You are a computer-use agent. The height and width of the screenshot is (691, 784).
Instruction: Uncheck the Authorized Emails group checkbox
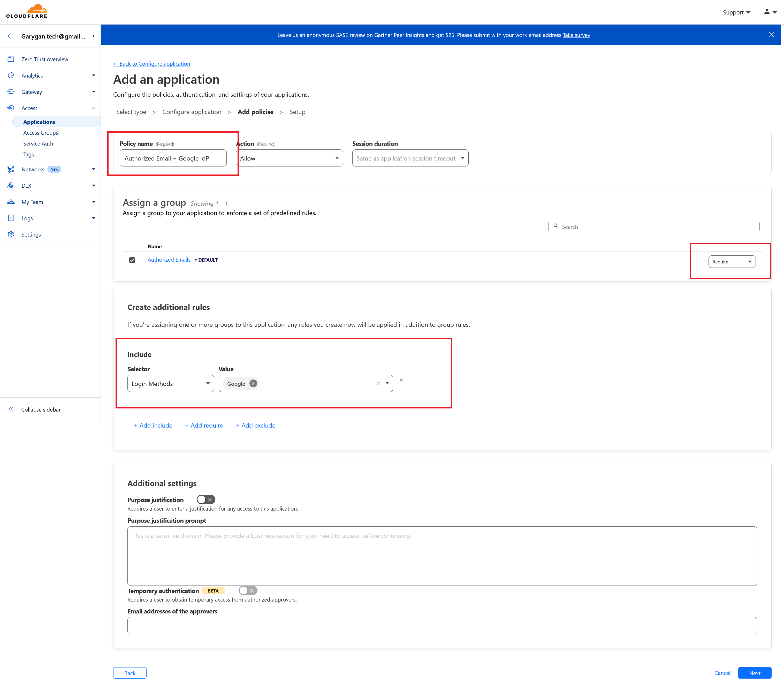(132, 260)
